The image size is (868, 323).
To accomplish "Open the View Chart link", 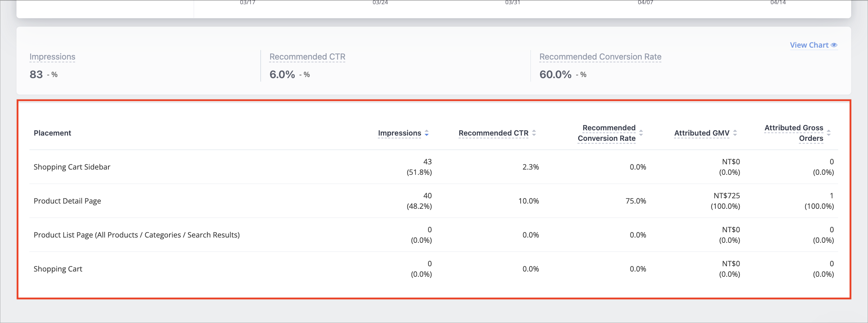I will tap(814, 45).
